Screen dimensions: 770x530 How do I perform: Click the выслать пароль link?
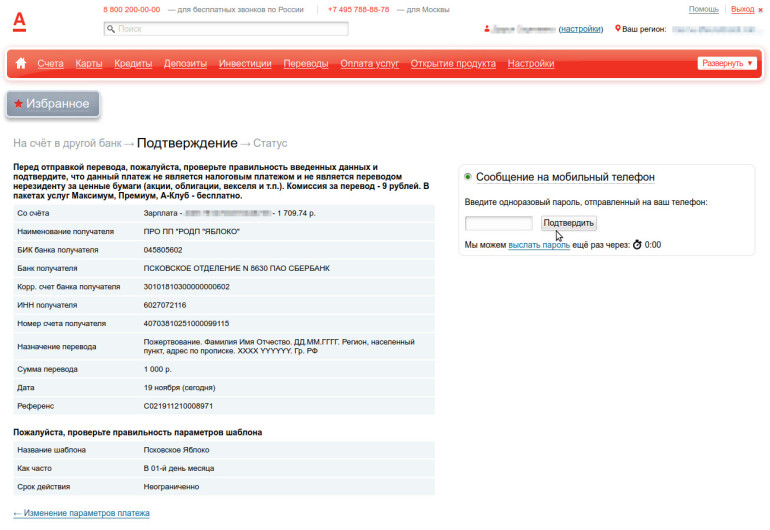tap(539, 245)
